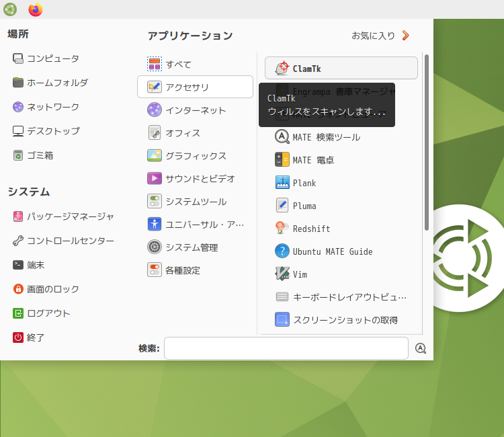Open コントロールセンター
Viewport: 504px width, 437px height.
63,241
